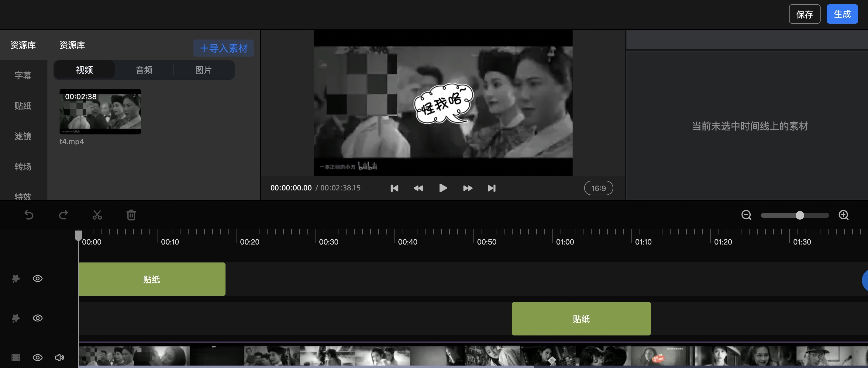Switch to the 图片 tab
Image resolution: width=868 pixels, height=368 pixels.
(x=204, y=70)
